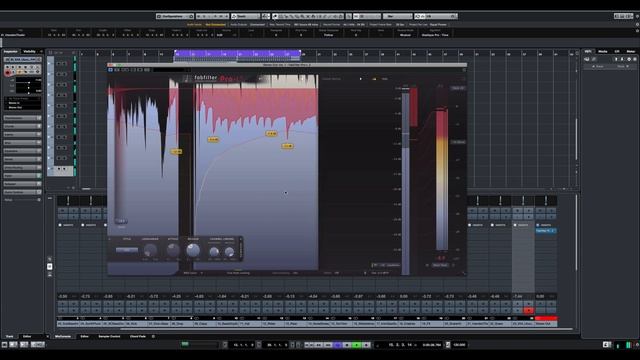Click Channel Linking Transients knob
Viewport: 640px width, 360px height.
(214, 252)
